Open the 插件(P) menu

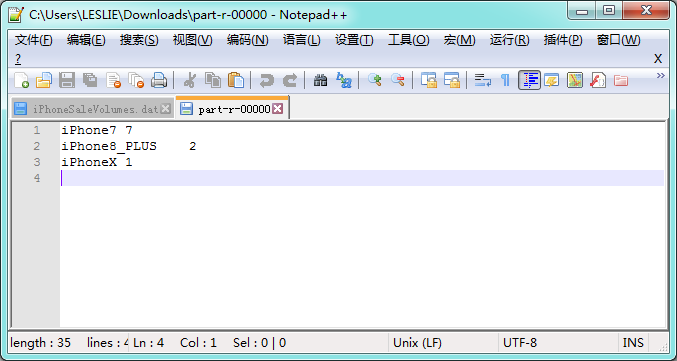click(563, 41)
